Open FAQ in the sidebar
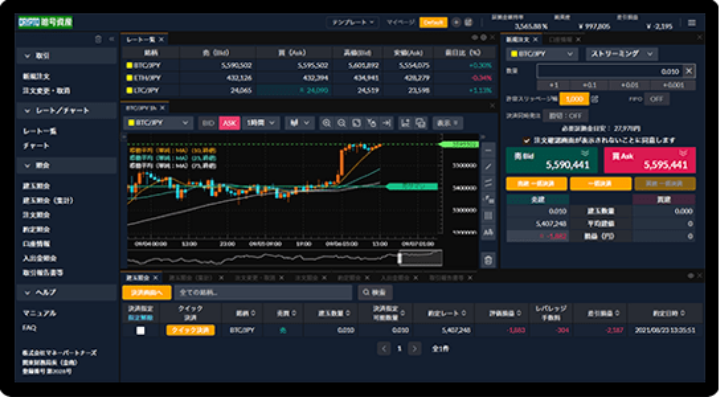719x397 pixels. pyautogui.click(x=29, y=328)
